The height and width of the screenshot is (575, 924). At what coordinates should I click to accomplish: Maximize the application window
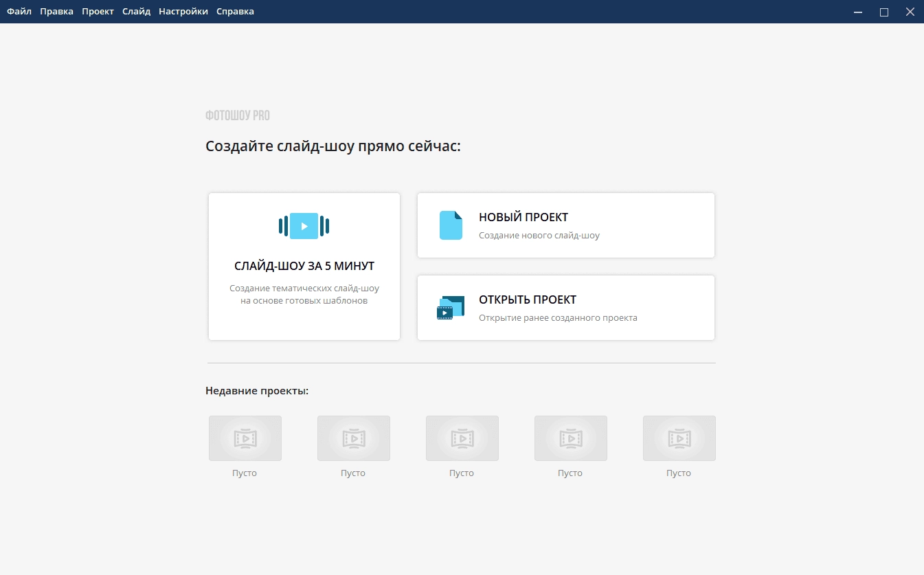[884, 12]
